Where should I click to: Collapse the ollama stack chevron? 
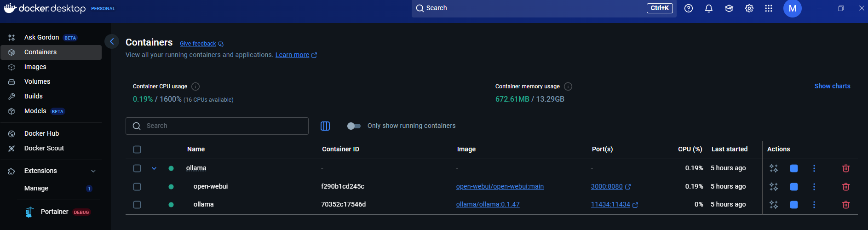(154, 168)
